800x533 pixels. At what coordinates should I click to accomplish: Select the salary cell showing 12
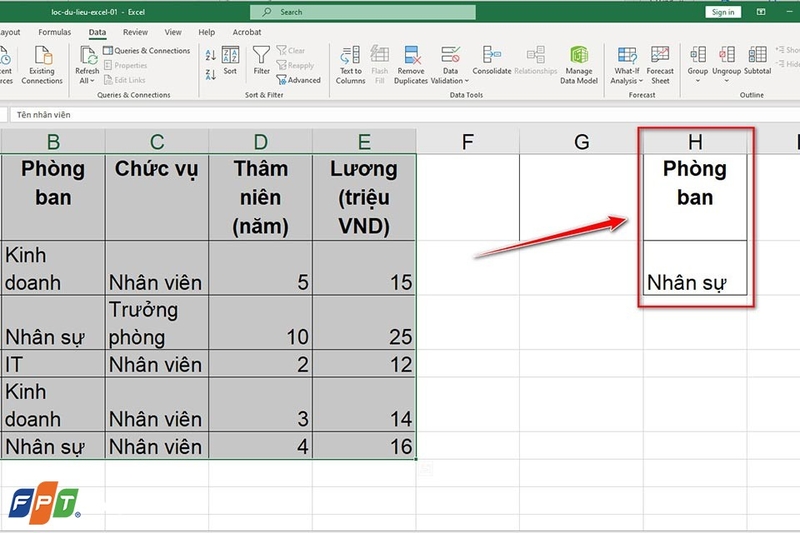pyautogui.click(x=364, y=364)
